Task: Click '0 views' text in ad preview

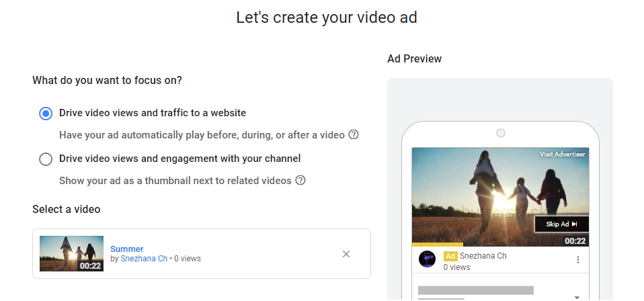Action: pyautogui.click(x=456, y=267)
